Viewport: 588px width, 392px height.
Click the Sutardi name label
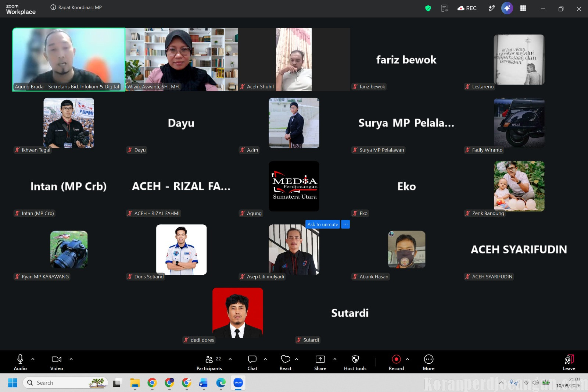click(308, 340)
